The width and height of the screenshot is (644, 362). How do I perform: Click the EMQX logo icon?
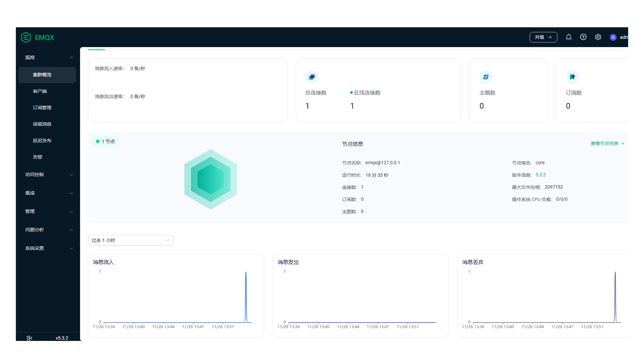[26, 37]
